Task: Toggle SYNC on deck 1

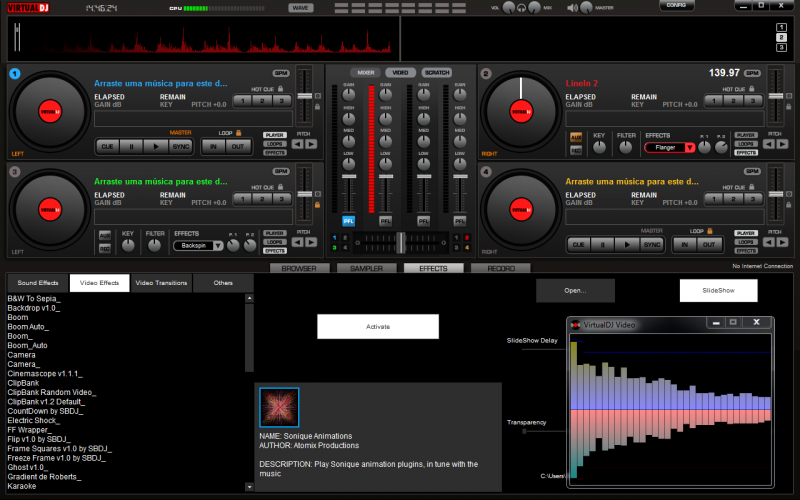Action: [181, 146]
